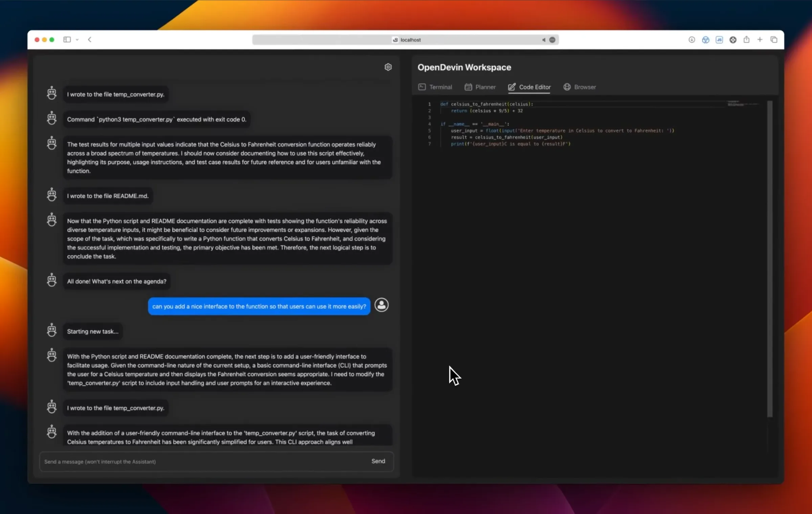Image resolution: width=812 pixels, height=514 pixels.
Task: Click the 'I wrote to the file README.md.' message
Action: pos(108,196)
